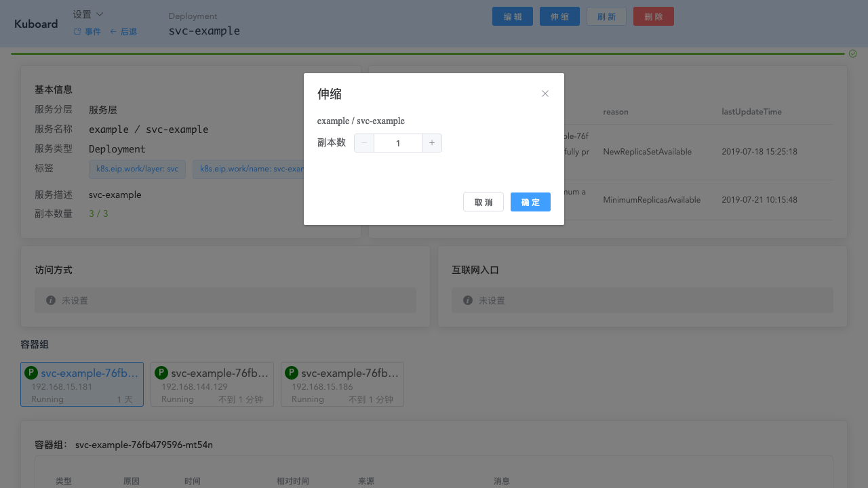
Task: Click the 编辑 button
Action: coord(512,16)
